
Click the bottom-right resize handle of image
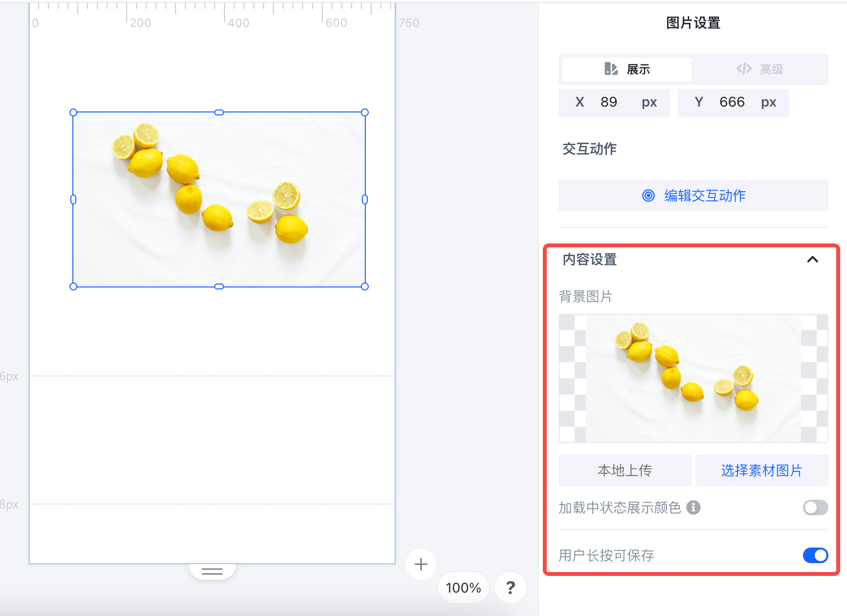click(365, 286)
